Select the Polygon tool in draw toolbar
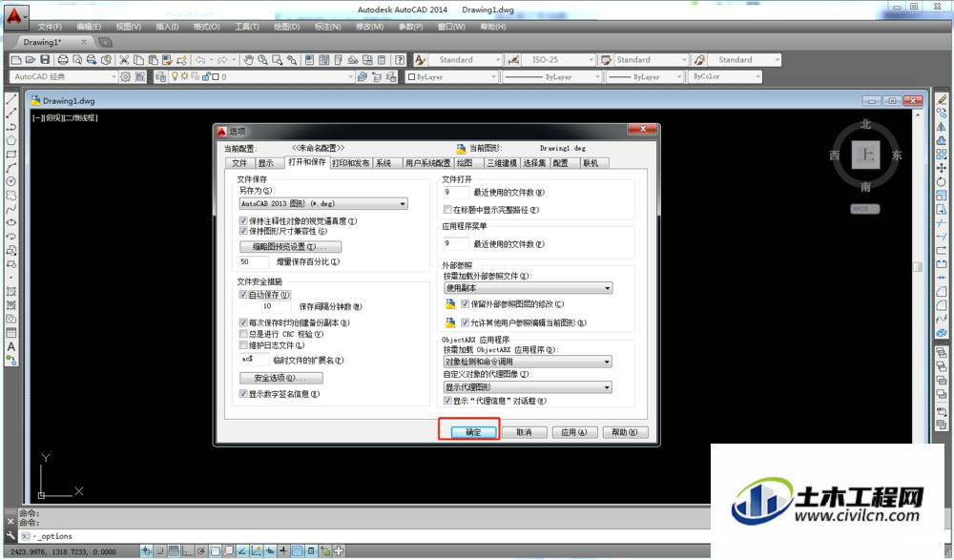The height and width of the screenshot is (560, 954). coord(10,140)
